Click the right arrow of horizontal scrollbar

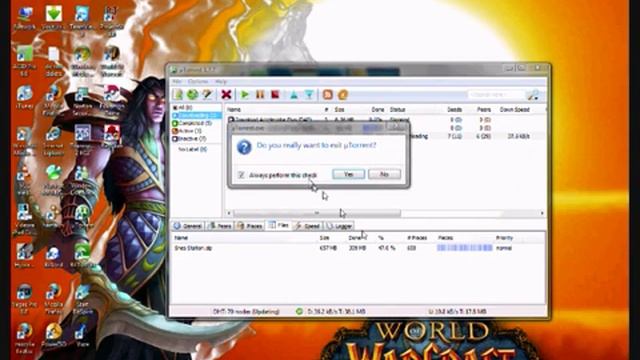tap(542, 213)
